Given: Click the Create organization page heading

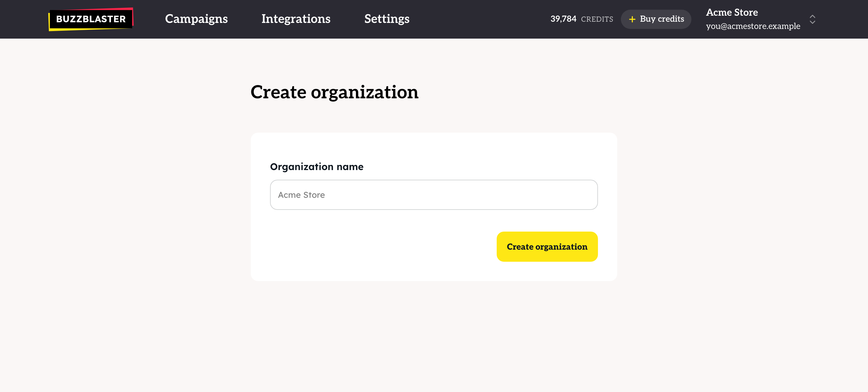Looking at the screenshot, I should coord(334,92).
